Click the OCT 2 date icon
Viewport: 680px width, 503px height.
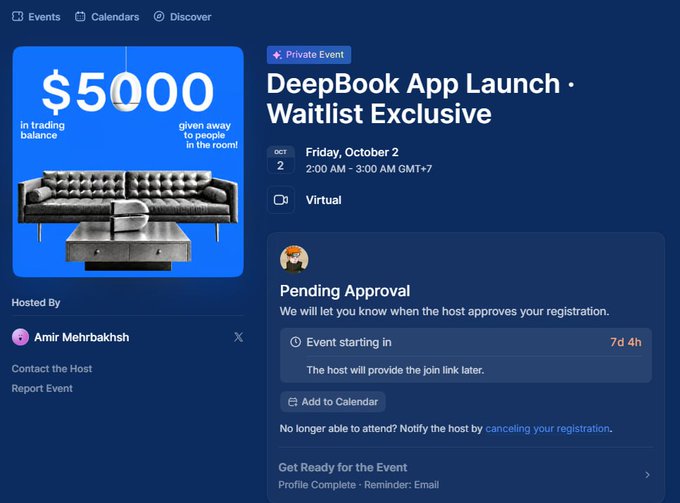pos(281,160)
